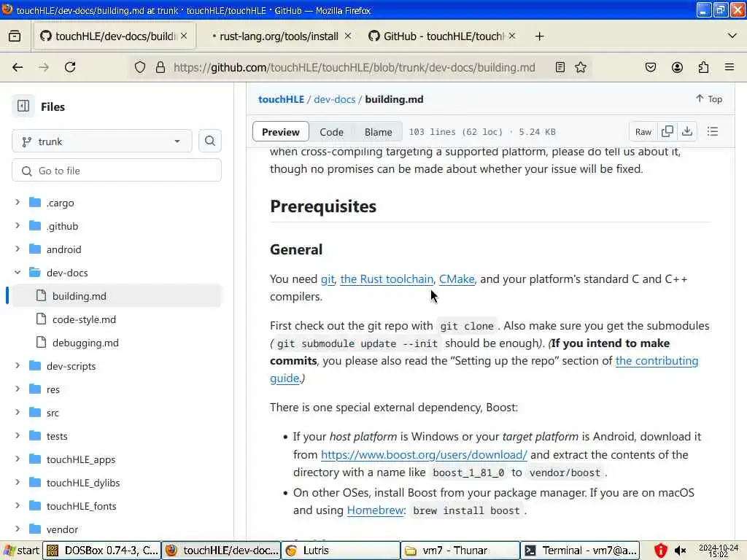Expand the touchHLE_fonts folder
Screen dimensions: 747x560
pos(18,506)
